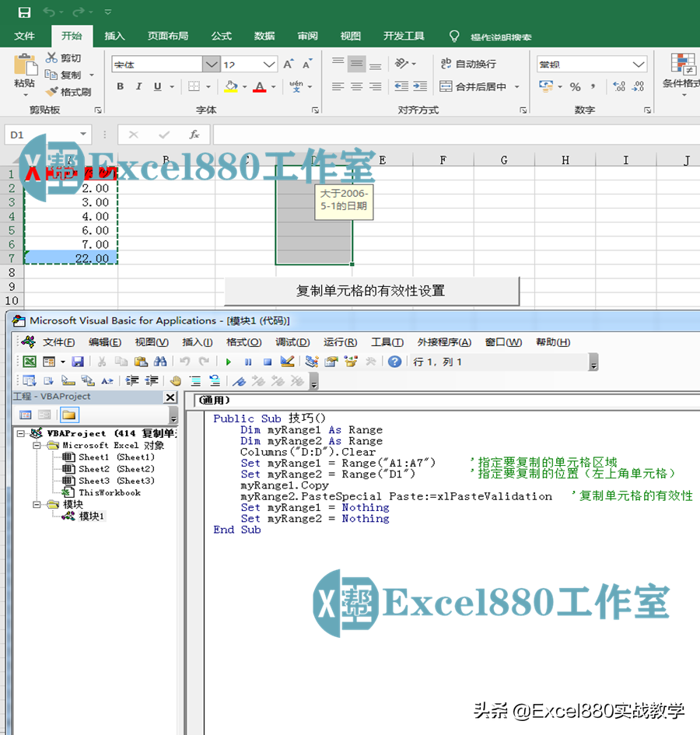Open the font settings dialog launcher
Screen dimensions: 700x735
tap(315, 110)
